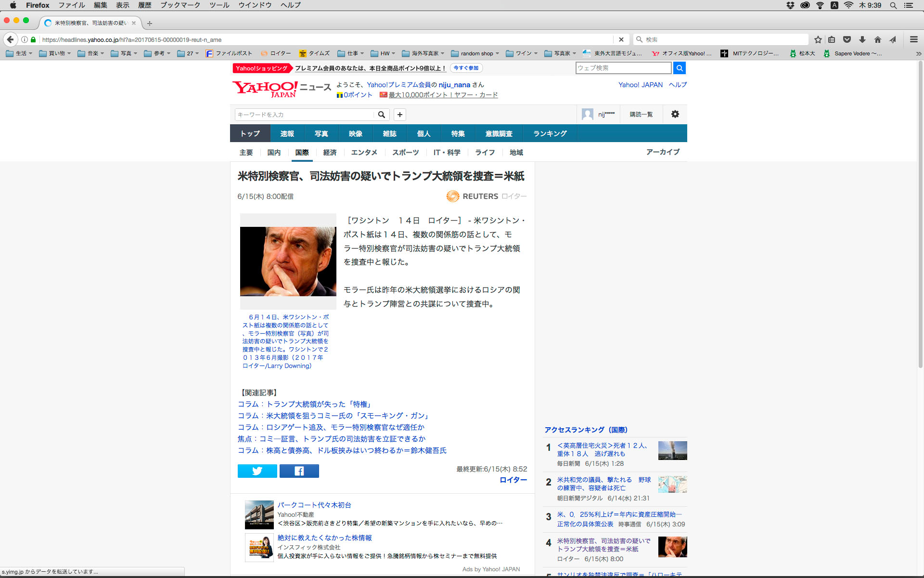Switch to the ランキング tab
This screenshot has width=924, height=578.
(550, 133)
